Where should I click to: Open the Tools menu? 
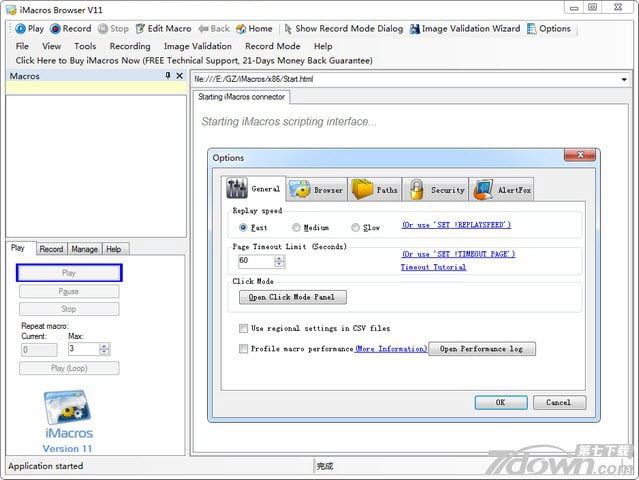pyautogui.click(x=85, y=46)
